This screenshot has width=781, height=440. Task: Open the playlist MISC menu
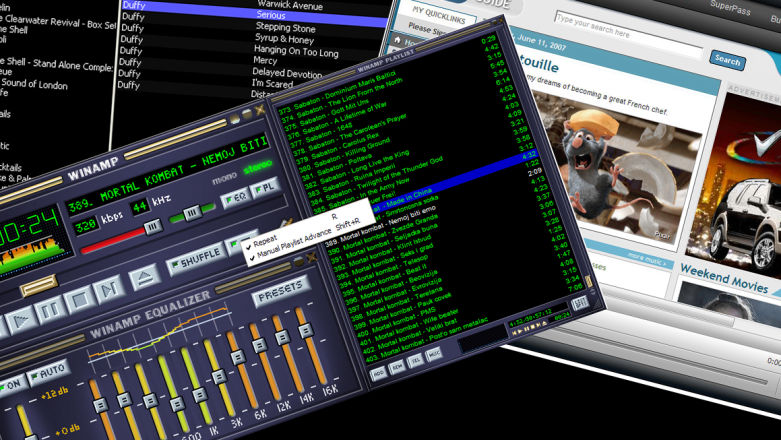point(434,354)
